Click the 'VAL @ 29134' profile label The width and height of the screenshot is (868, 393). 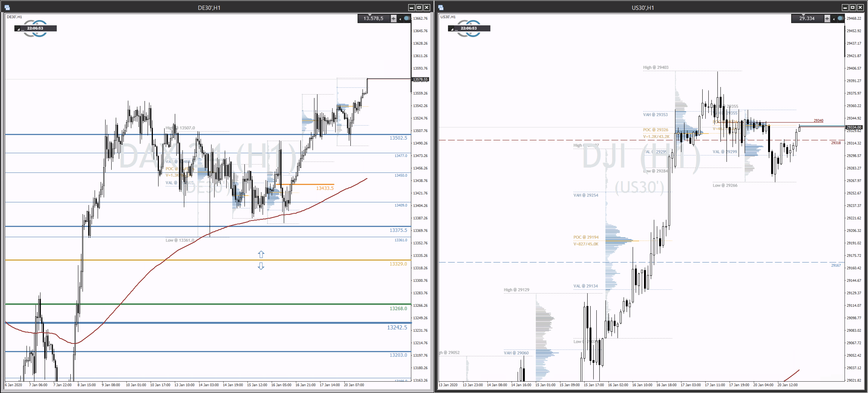coord(586,286)
